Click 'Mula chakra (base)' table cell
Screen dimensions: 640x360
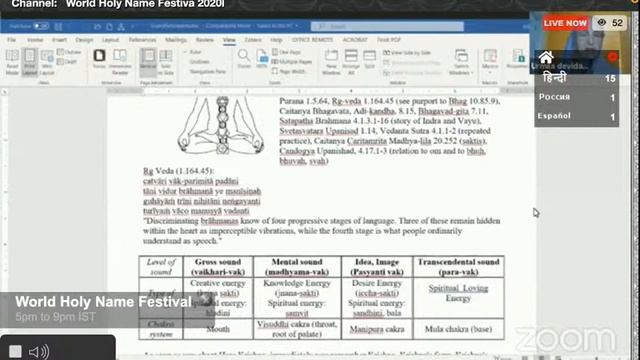pyautogui.click(x=458, y=329)
